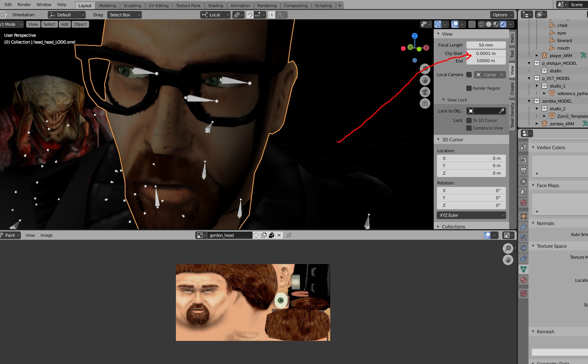Open the Local transform orientation dropdown
Image resolution: width=588 pixels, height=364 pixels.
tap(215, 15)
